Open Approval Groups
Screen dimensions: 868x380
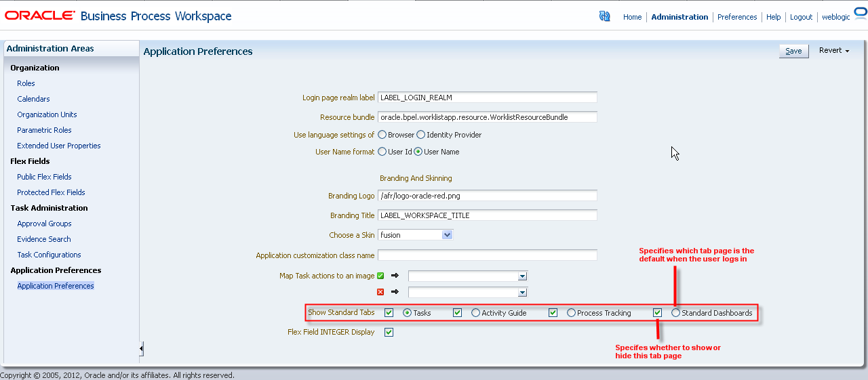click(x=44, y=224)
